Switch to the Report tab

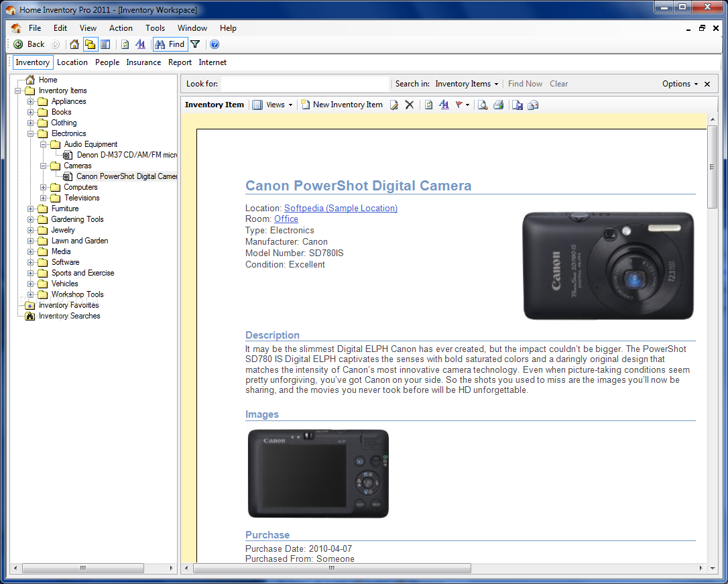point(180,62)
